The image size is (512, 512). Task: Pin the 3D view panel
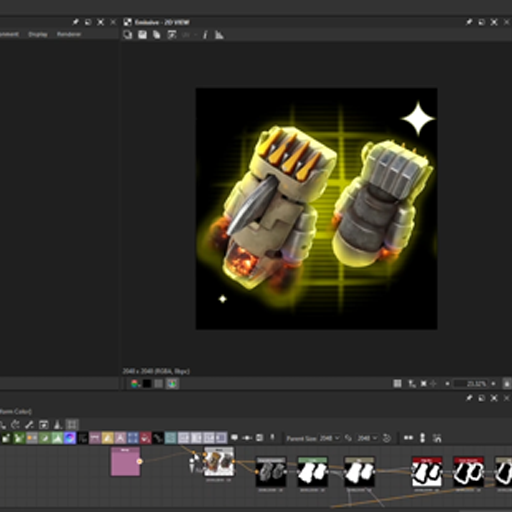[75, 22]
